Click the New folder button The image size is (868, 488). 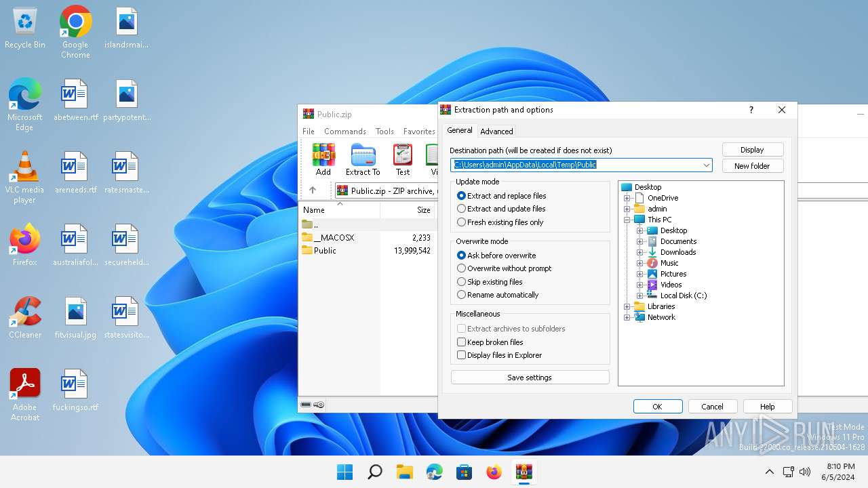pyautogui.click(x=752, y=166)
